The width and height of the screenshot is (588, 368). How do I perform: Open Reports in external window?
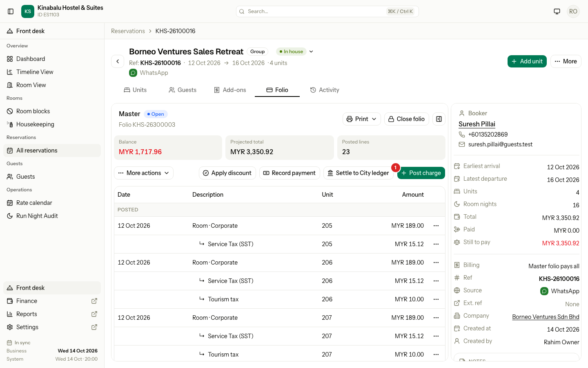(x=94, y=314)
